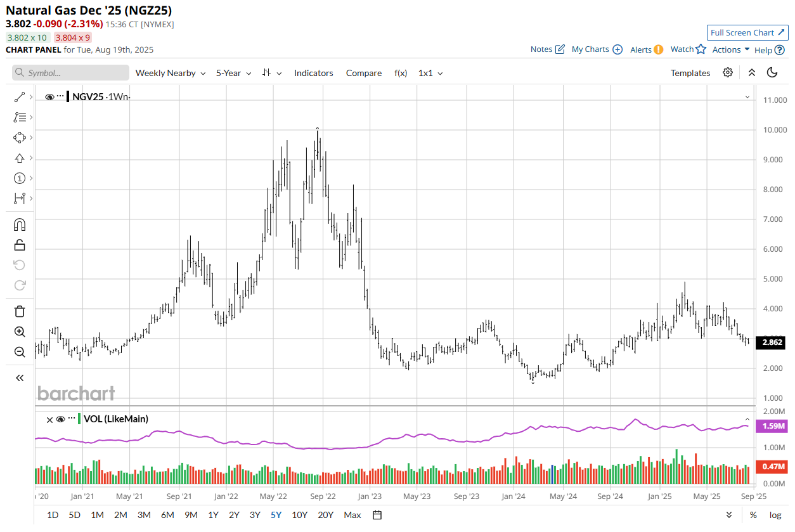Click the Full Screen Chart button

tap(747, 33)
